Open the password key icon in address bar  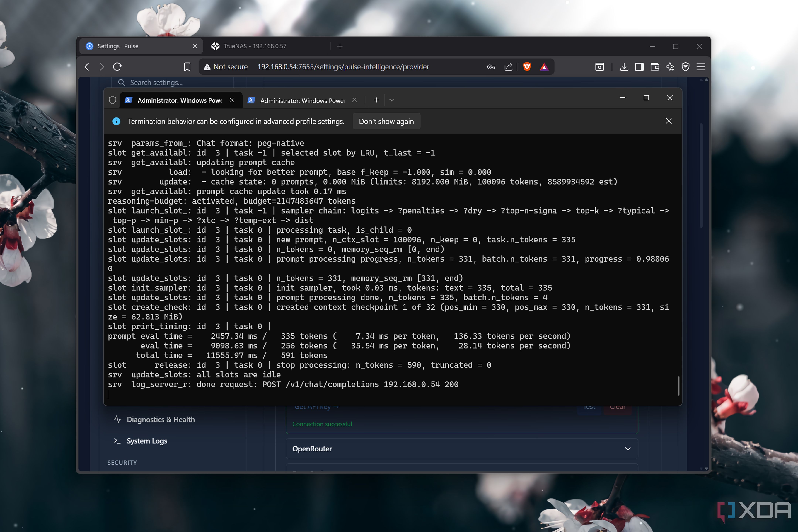[x=491, y=67]
